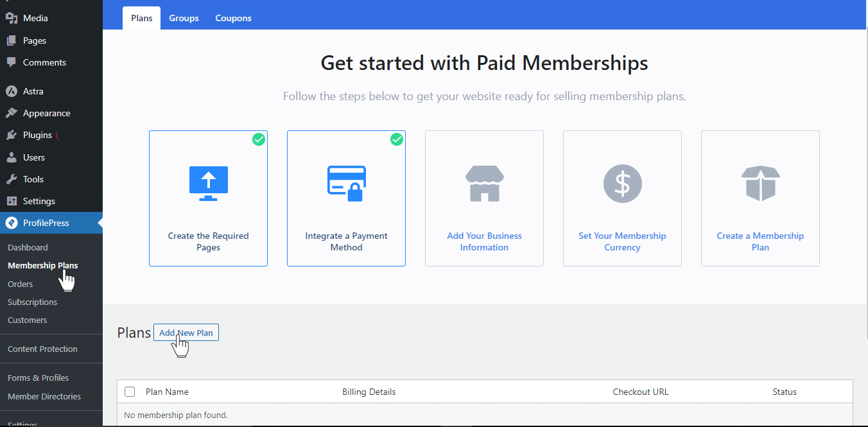Viewport: 868px width, 427px height.
Task: Click the Status column header
Action: pyautogui.click(x=785, y=392)
